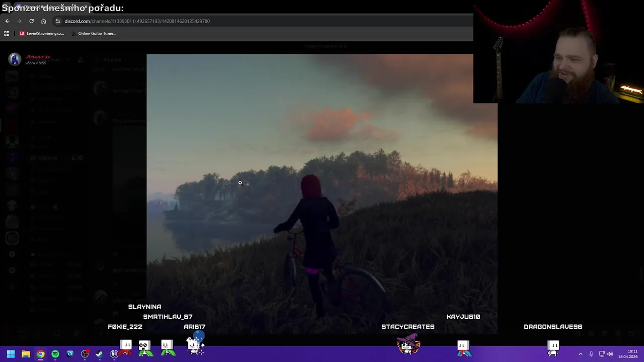The width and height of the screenshot is (644, 362).
Task: Click the discord.com address bar
Action: [262, 21]
